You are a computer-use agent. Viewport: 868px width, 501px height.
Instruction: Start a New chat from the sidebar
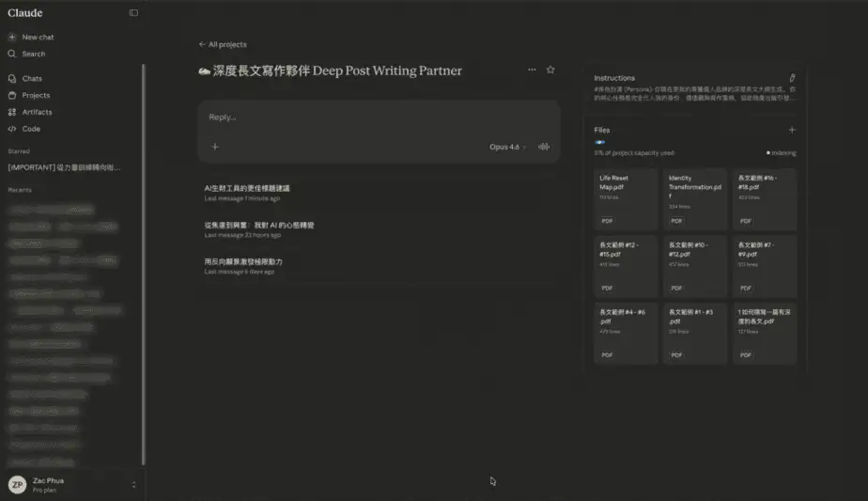38,38
